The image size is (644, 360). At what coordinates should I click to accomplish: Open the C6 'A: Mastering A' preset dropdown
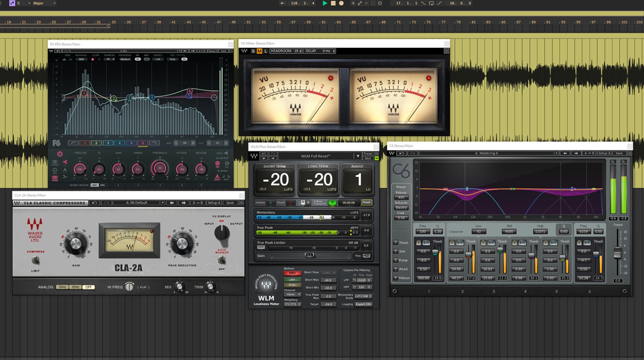pyautogui.click(x=489, y=153)
